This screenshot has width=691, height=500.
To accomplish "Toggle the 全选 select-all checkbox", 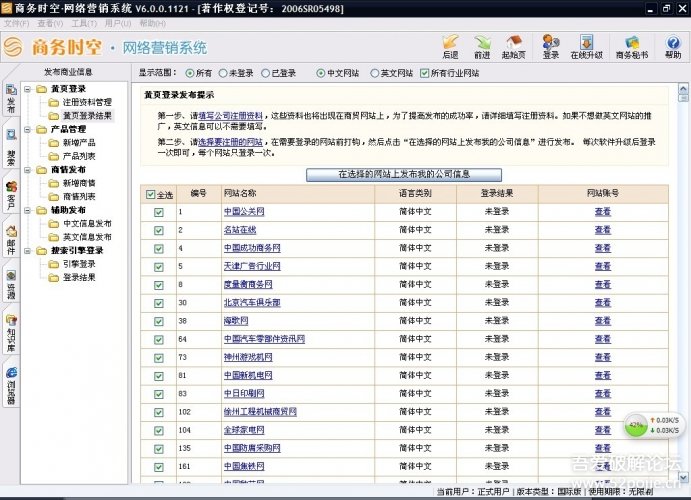I will pos(151,194).
